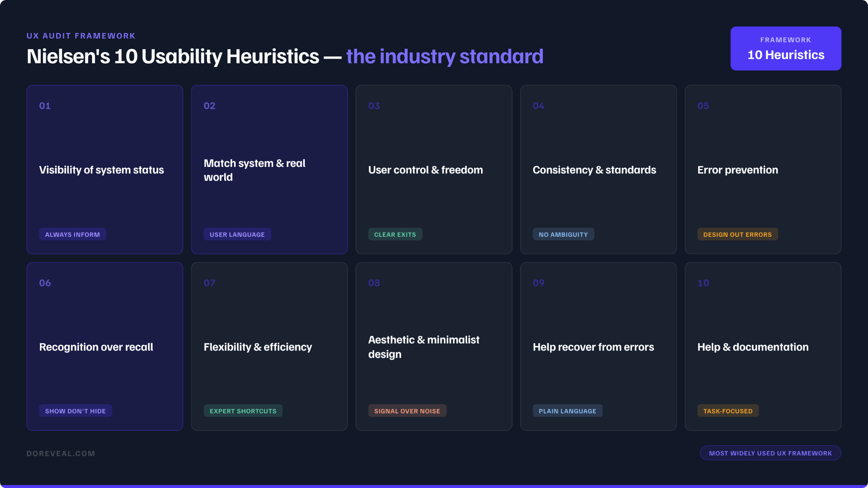Open the Flexibility & efficiency card

(x=269, y=347)
